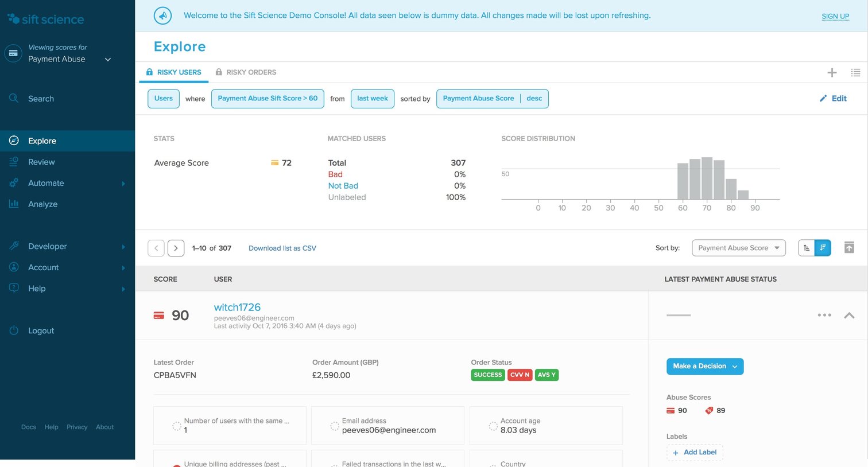Add a new tab with the plus icon
This screenshot has height=467, width=868.
point(832,72)
